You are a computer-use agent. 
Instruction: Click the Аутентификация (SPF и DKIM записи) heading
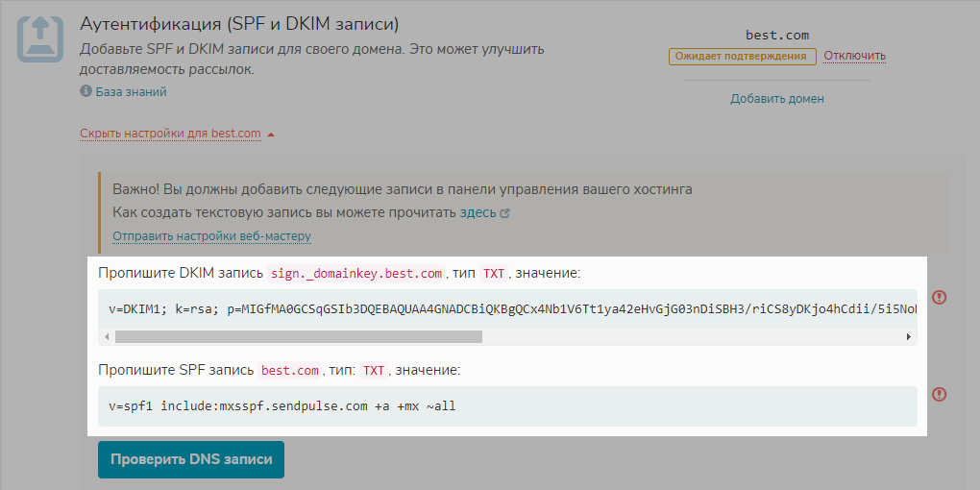pos(239,24)
